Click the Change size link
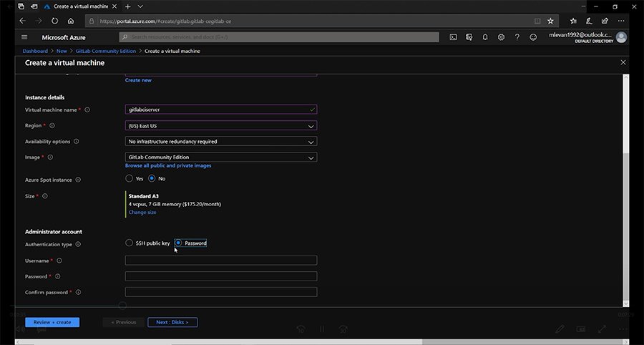The image size is (644, 345). (x=142, y=213)
